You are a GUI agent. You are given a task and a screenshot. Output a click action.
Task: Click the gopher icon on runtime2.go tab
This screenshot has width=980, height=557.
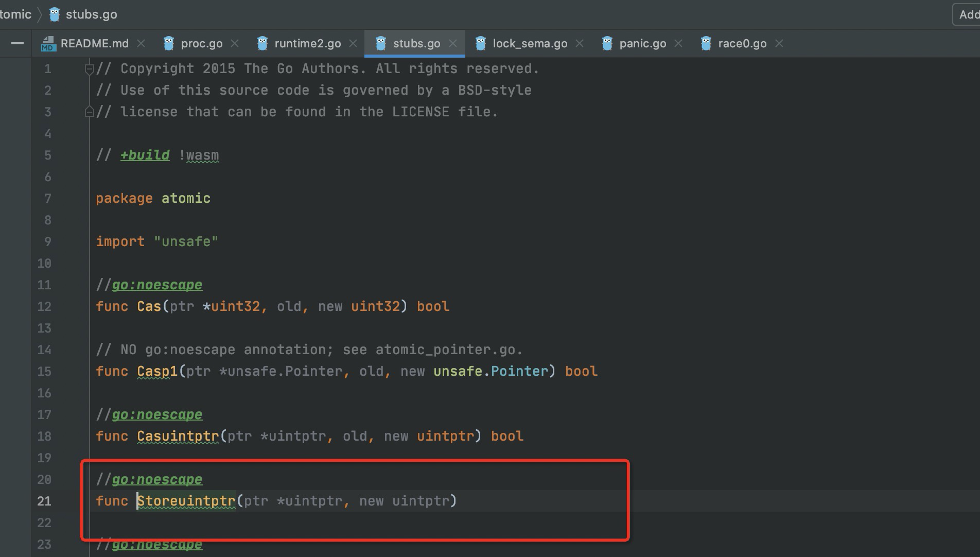tap(262, 44)
